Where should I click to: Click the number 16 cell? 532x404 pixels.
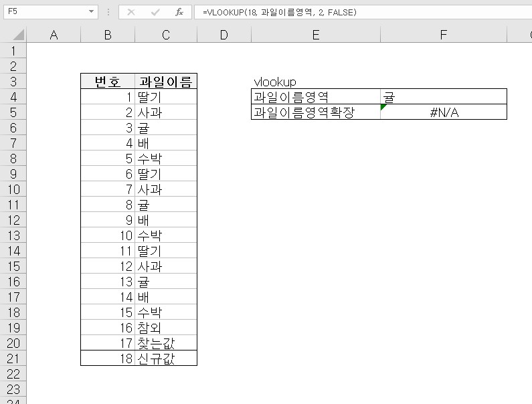click(108, 328)
